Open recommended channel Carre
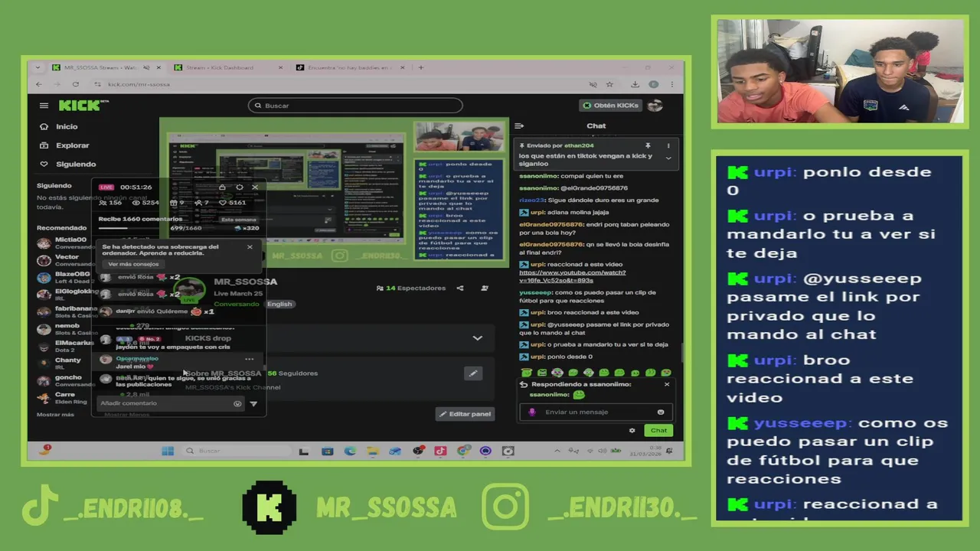The image size is (980, 551). 64,398
